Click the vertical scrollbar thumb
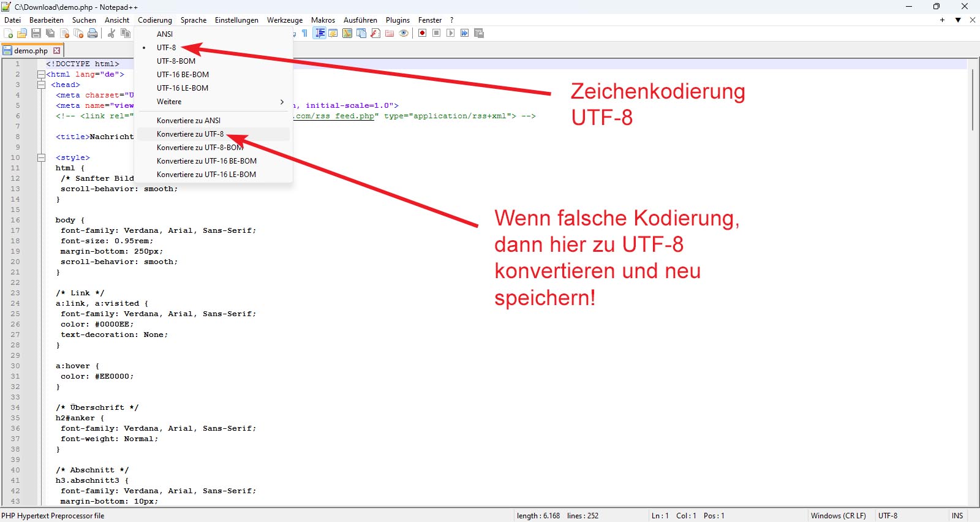 click(972, 99)
